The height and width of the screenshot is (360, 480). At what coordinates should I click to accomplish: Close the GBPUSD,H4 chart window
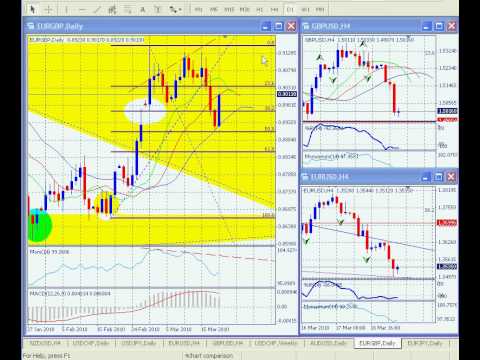[452, 26]
